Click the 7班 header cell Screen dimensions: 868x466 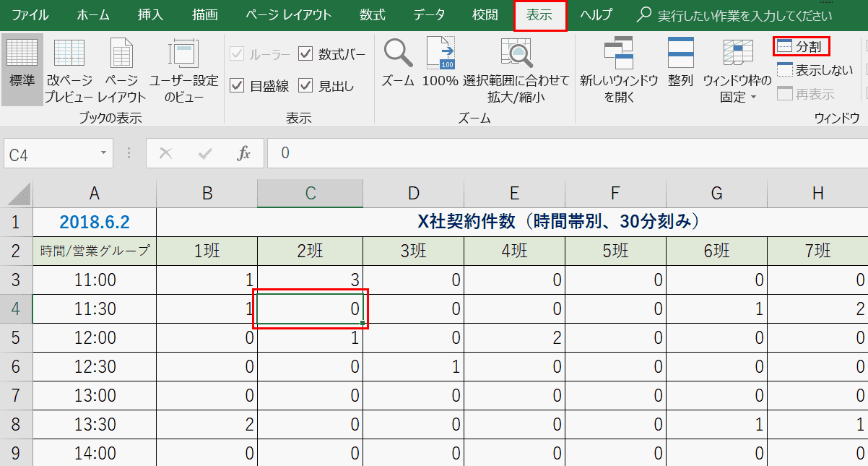817,251
